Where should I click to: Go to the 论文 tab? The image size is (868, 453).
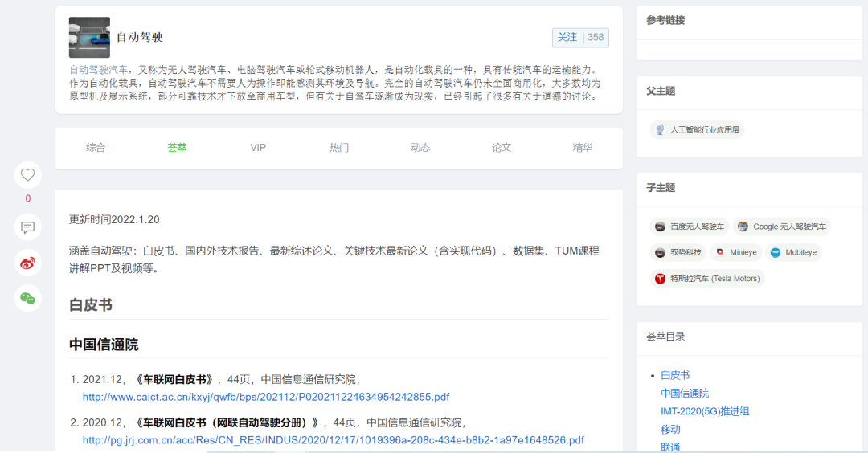tap(501, 148)
